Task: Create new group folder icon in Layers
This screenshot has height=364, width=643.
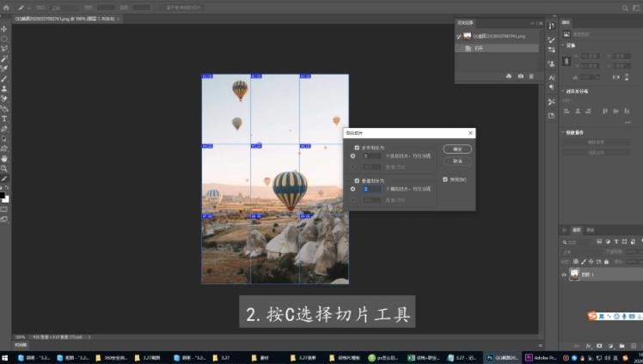Action: tap(622, 346)
